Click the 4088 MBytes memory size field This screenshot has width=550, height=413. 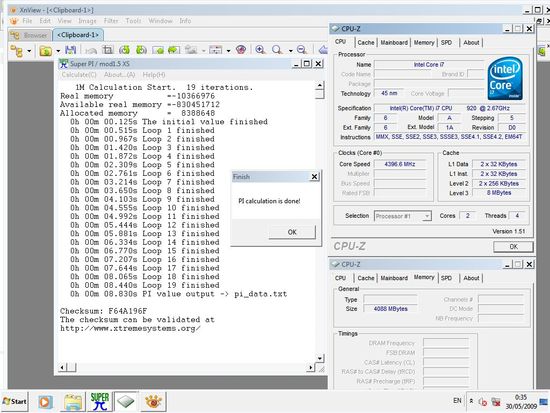(390, 309)
